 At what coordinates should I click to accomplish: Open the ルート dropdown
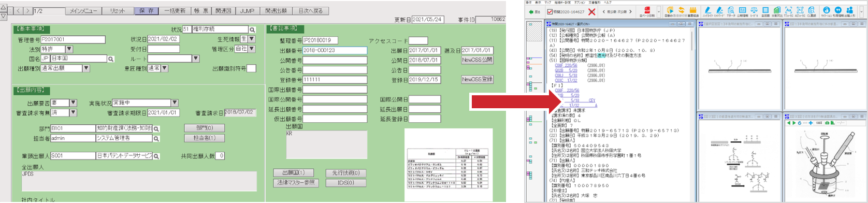[196, 59]
